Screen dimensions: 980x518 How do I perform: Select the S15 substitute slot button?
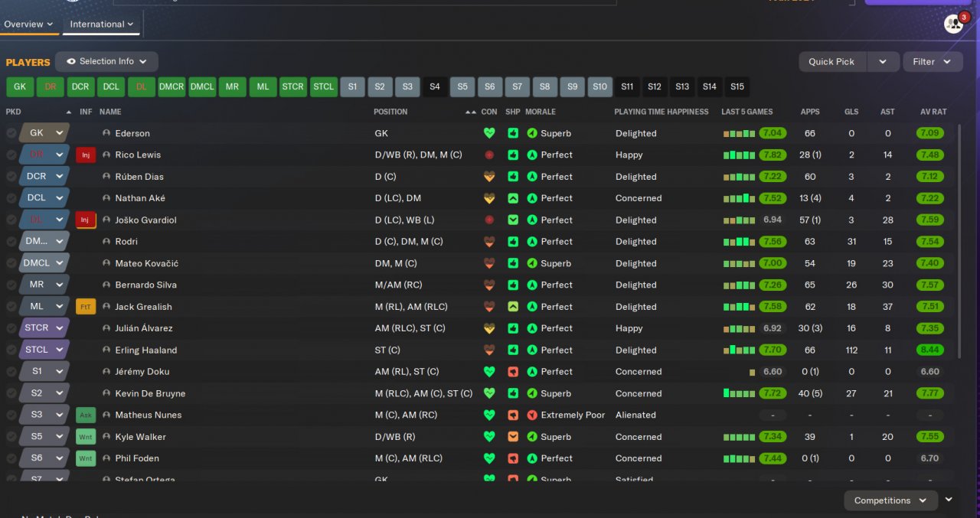click(x=737, y=86)
